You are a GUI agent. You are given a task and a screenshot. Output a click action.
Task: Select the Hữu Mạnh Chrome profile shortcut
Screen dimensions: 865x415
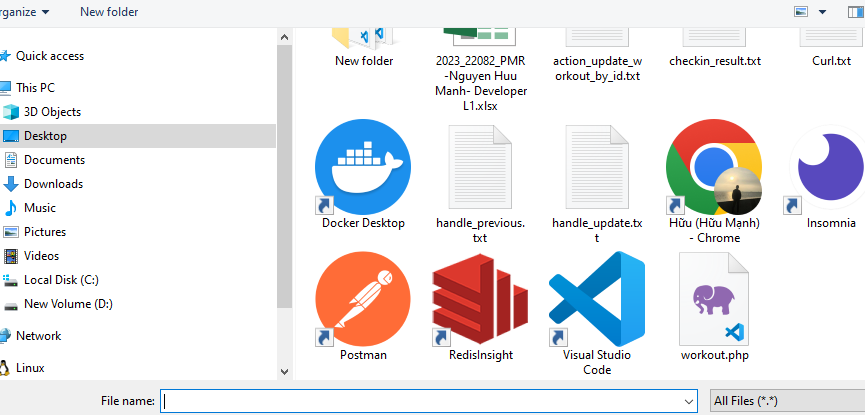point(714,167)
